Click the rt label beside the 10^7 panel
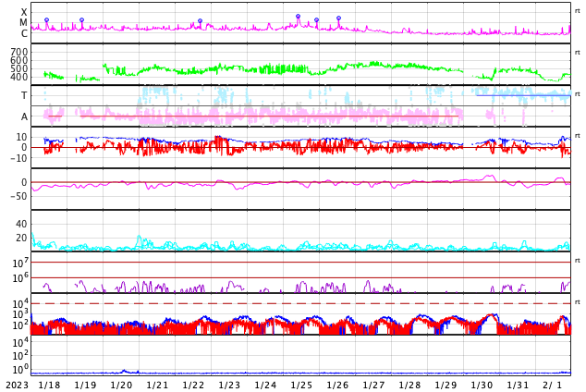Screen dimensions: 586x392 (578, 261)
